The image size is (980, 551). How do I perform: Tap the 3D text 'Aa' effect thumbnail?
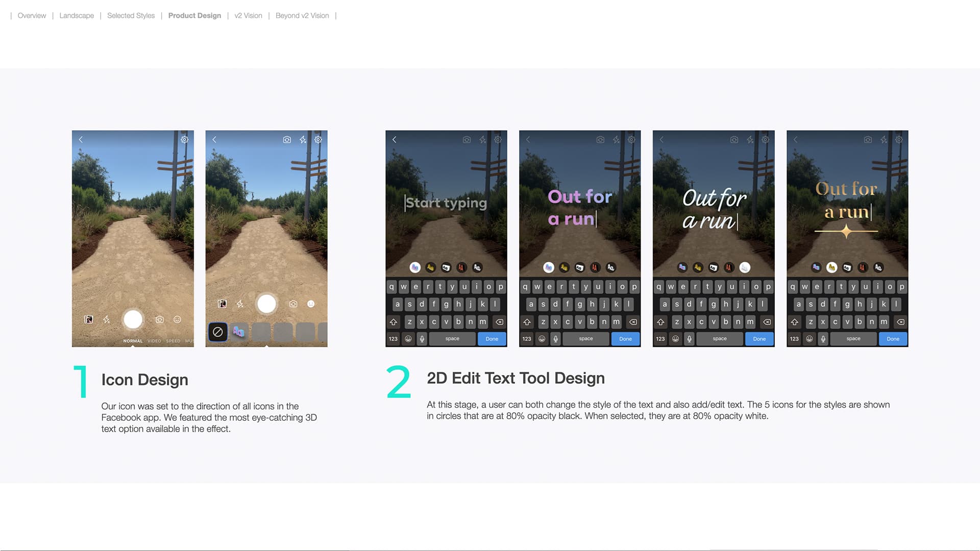click(239, 332)
